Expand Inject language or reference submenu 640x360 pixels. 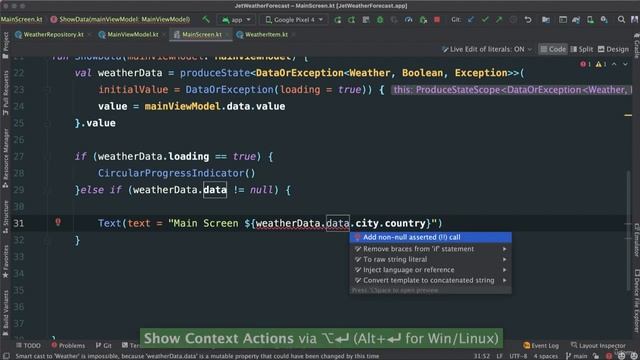click(430, 270)
